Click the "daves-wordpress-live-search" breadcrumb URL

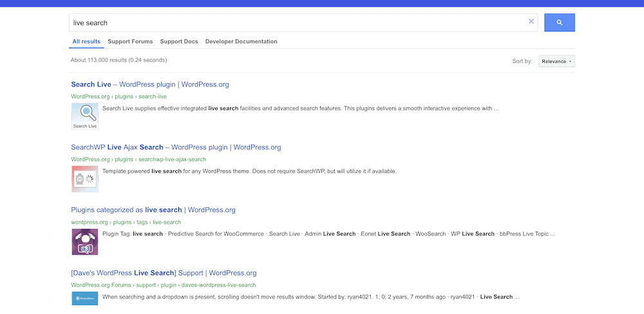pyautogui.click(x=164, y=285)
